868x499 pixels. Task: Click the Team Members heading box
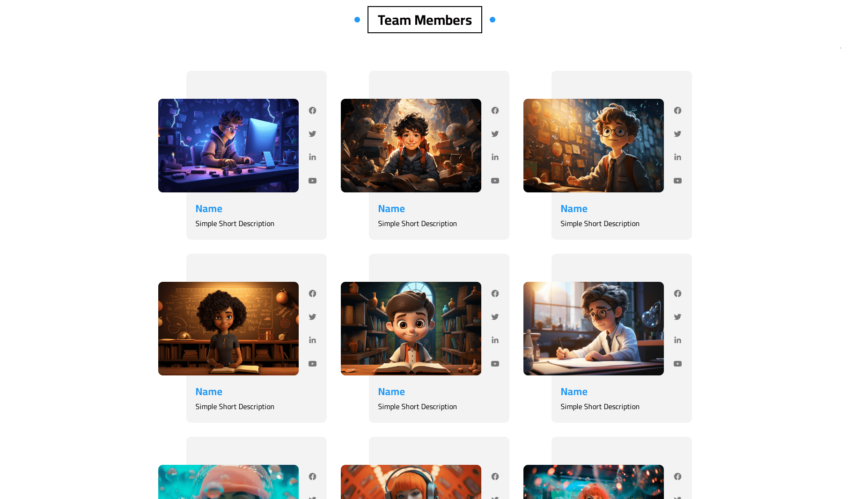(x=425, y=20)
